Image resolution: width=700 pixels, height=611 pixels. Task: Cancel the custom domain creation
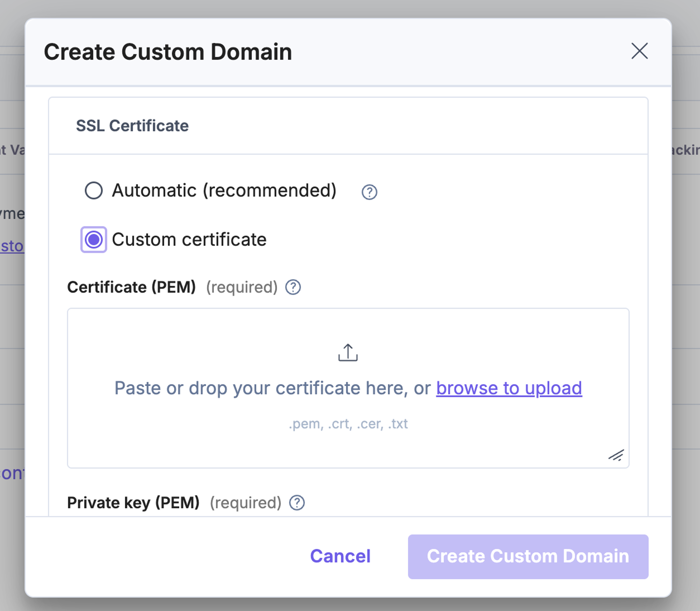point(340,556)
